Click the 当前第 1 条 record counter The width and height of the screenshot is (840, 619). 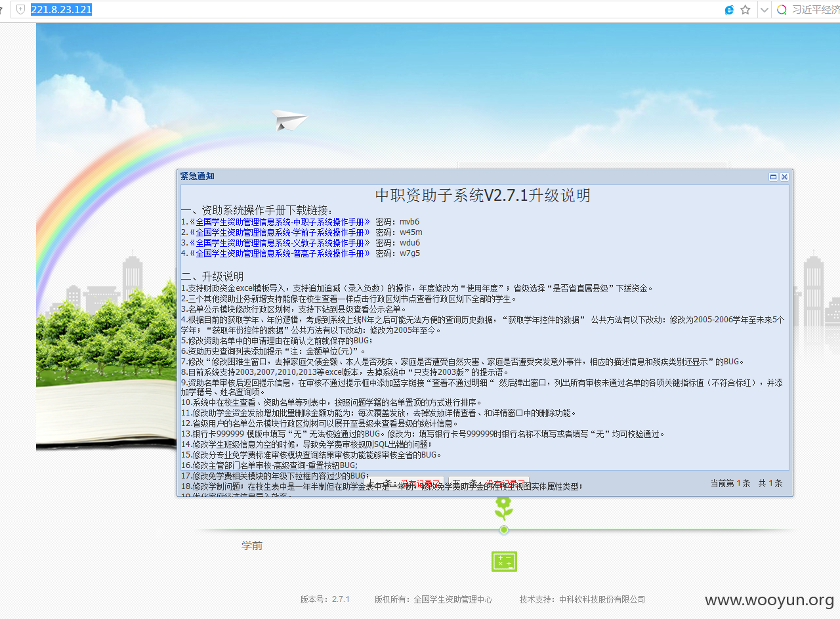tap(730, 483)
